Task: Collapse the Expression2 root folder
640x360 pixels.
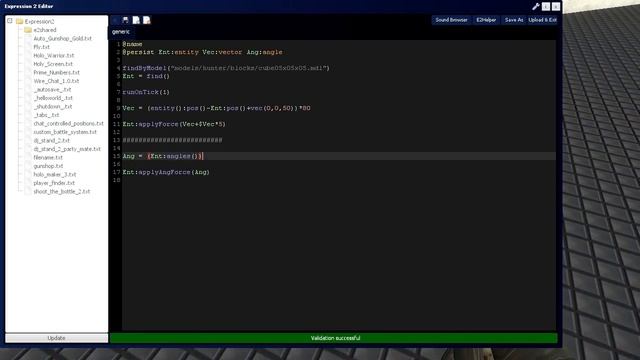Action: pyautogui.click(x=10, y=21)
